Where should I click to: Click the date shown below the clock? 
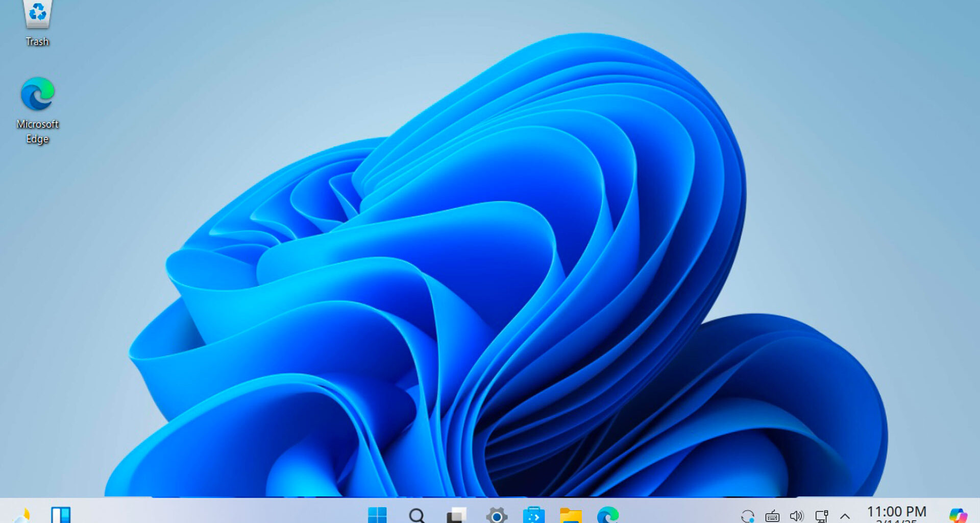tap(896, 521)
